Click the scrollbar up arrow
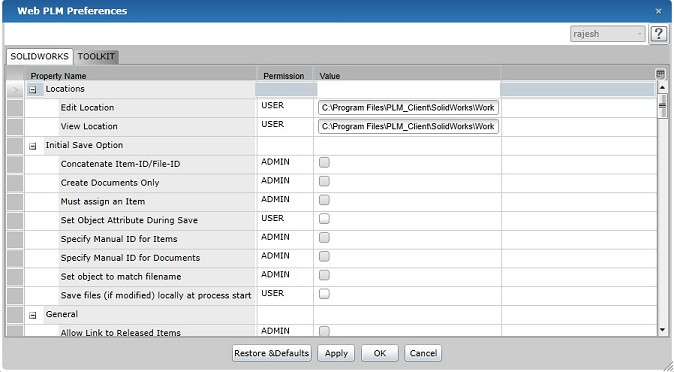The image size is (674, 372). pyautogui.click(x=662, y=87)
